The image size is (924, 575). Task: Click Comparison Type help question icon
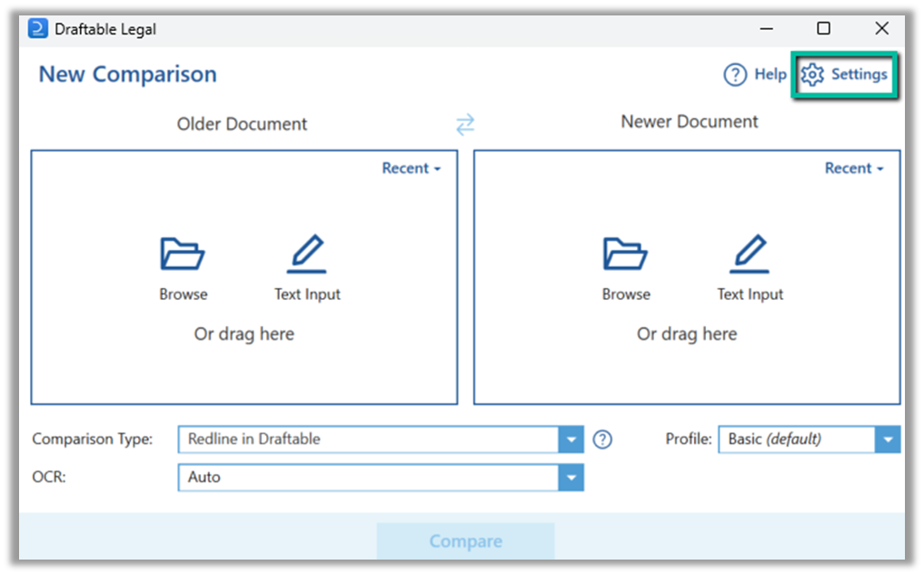pyautogui.click(x=602, y=440)
